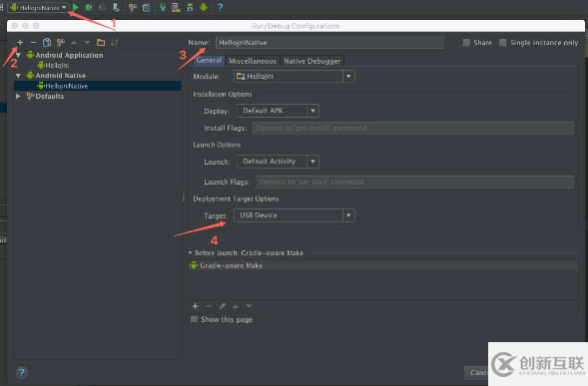588x386 pixels.
Task: Copy the selected configuration
Action: tap(47, 42)
